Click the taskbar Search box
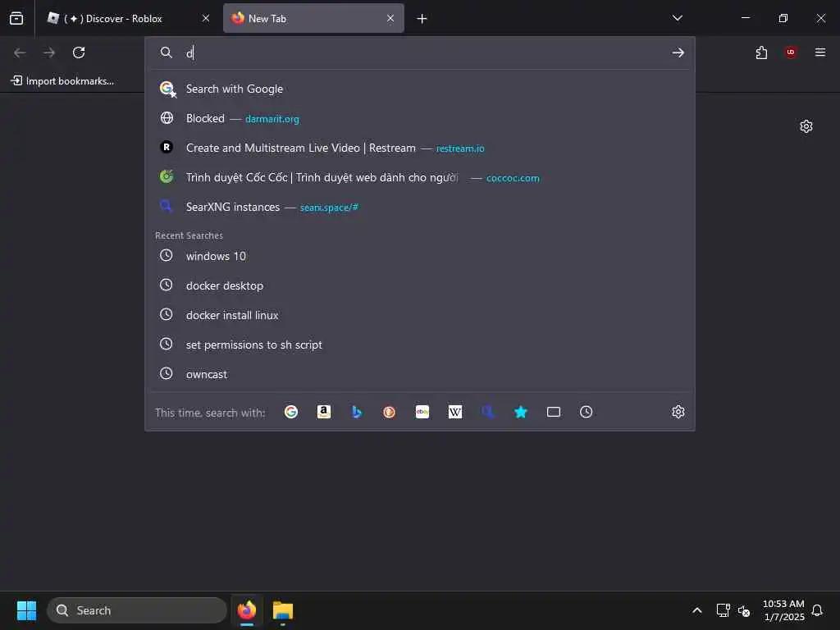This screenshot has height=630, width=840. [x=137, y=610]
